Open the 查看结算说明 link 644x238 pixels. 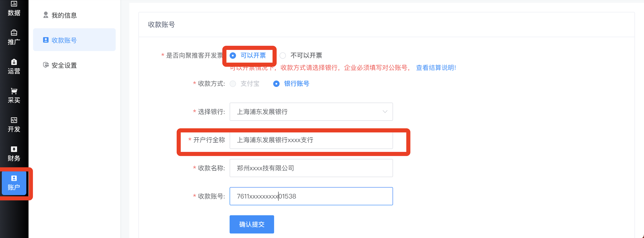coord(436,68)
